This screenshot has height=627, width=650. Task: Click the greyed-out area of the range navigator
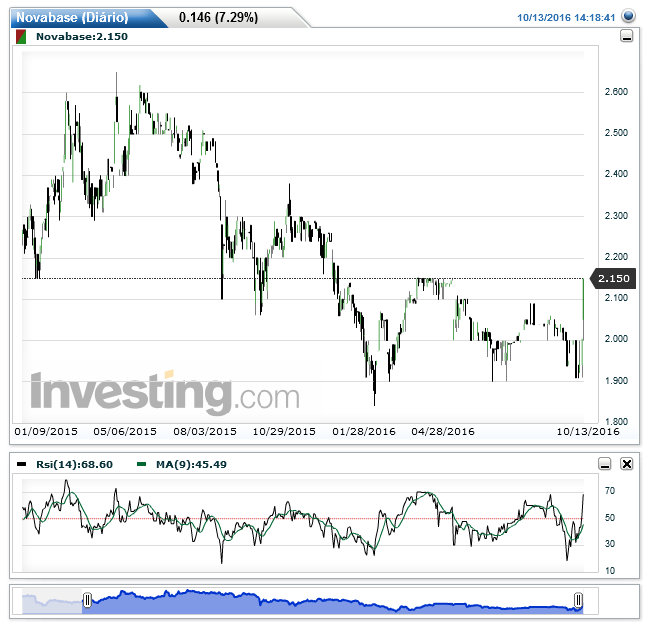[52, 601]
